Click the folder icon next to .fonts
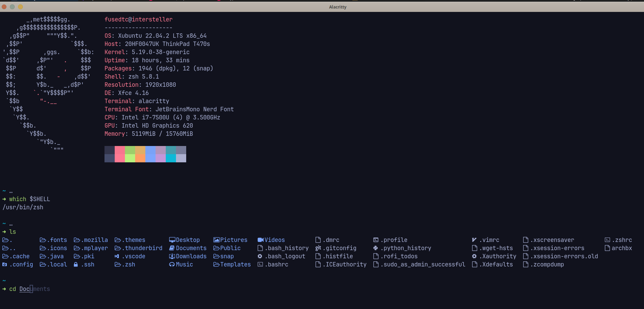The image size is (644, 309). [x=43, y=240]
